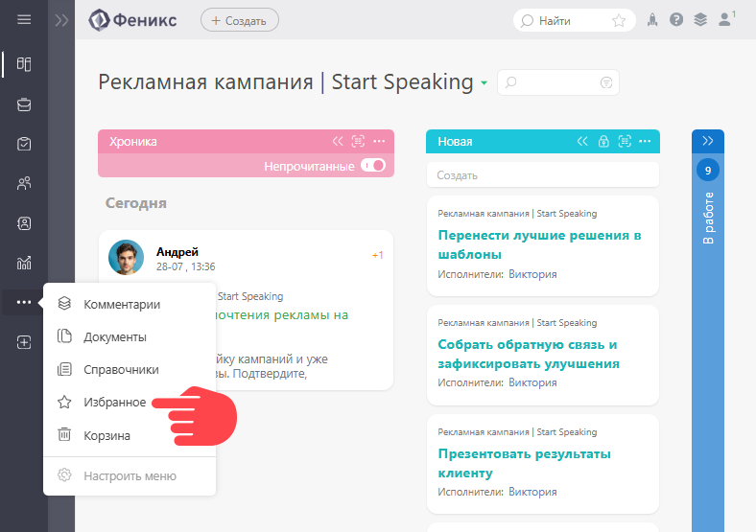Click the 9 counter badge

708,170
